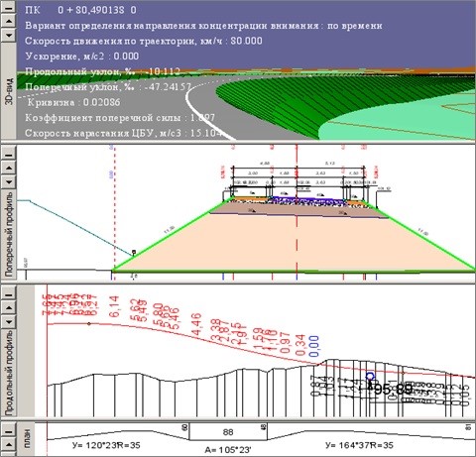Image resolution: width=476 pixels, height=457 pixels.
Task: Collapse the план panel with minus button
Action: [x=9, y=431]
